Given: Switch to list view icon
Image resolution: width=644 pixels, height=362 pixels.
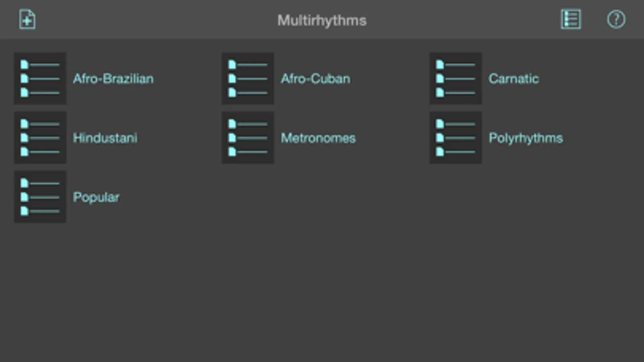Looking at the screenshot, I should 571,19.
